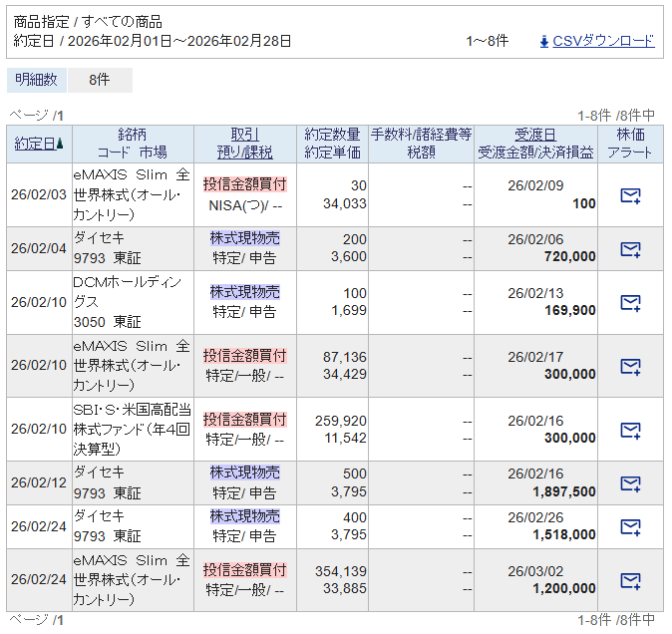Click the 取引 column header link

pyautogui.click(x=244, y=135)
